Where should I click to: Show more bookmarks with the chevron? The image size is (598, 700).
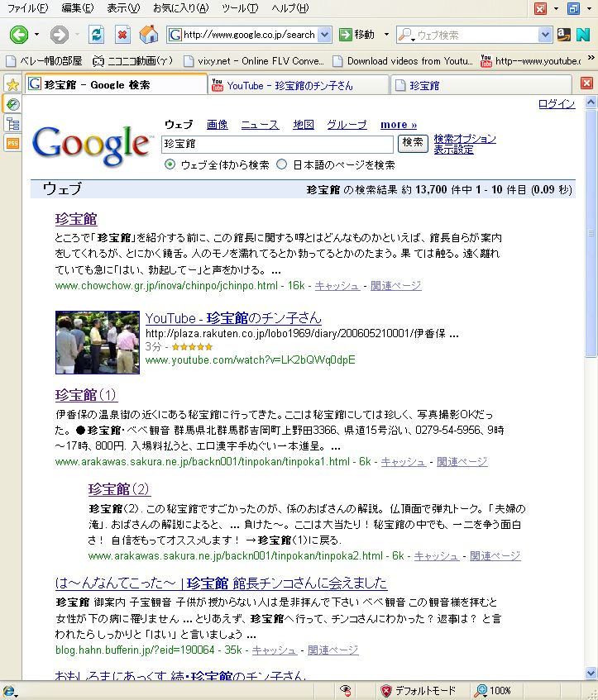(591, 58)
